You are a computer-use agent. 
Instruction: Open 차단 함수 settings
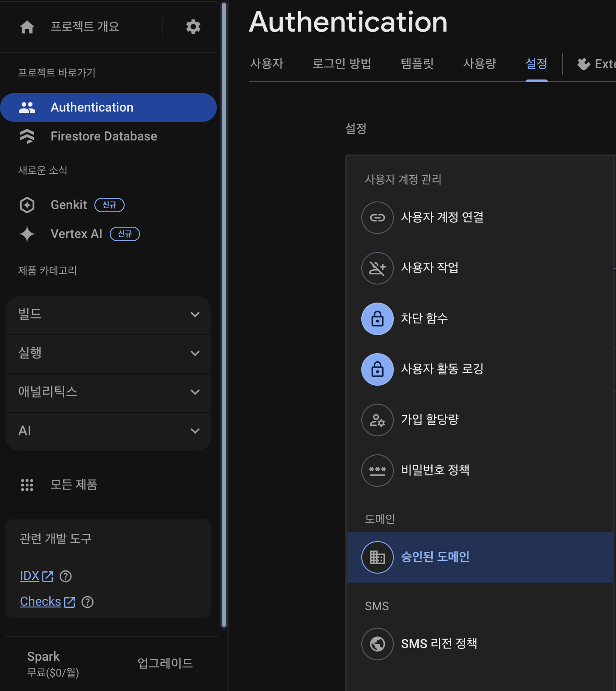click(x=480, y=319)
